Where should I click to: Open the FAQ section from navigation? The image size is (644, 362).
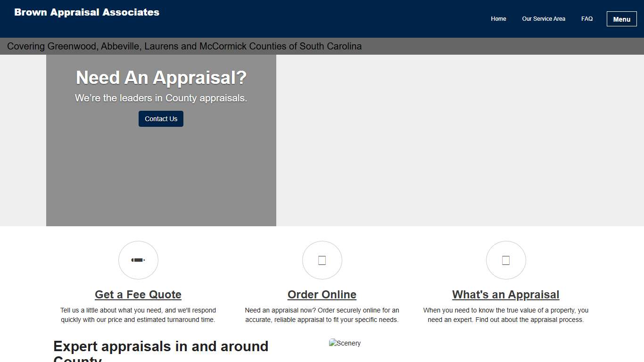pyautogui.click(x=587, y=19)
